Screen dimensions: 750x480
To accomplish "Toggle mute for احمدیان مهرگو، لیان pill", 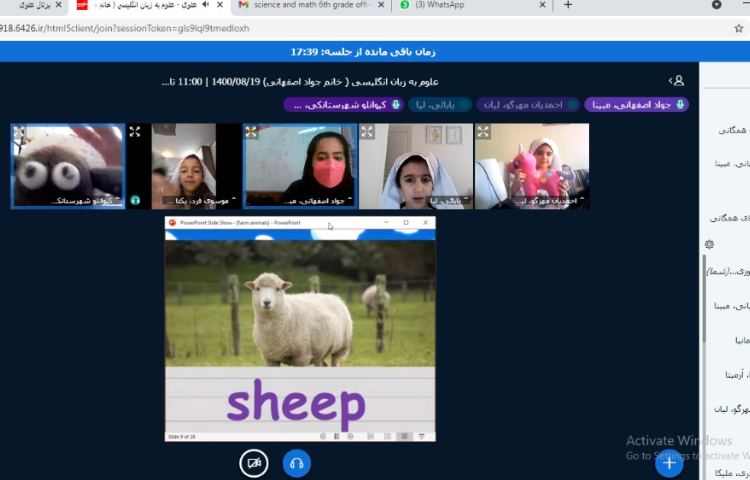I will point(529,104).
